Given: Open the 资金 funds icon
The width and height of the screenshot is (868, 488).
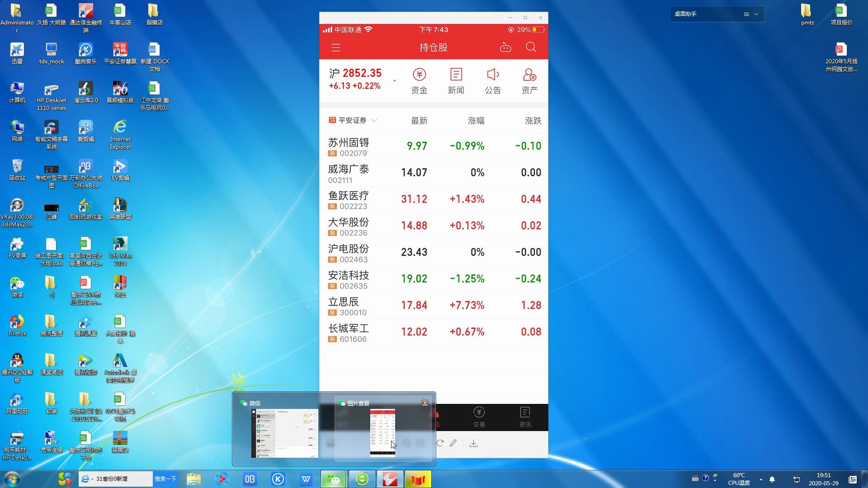Looking at the screenshot, I should 419,81.
